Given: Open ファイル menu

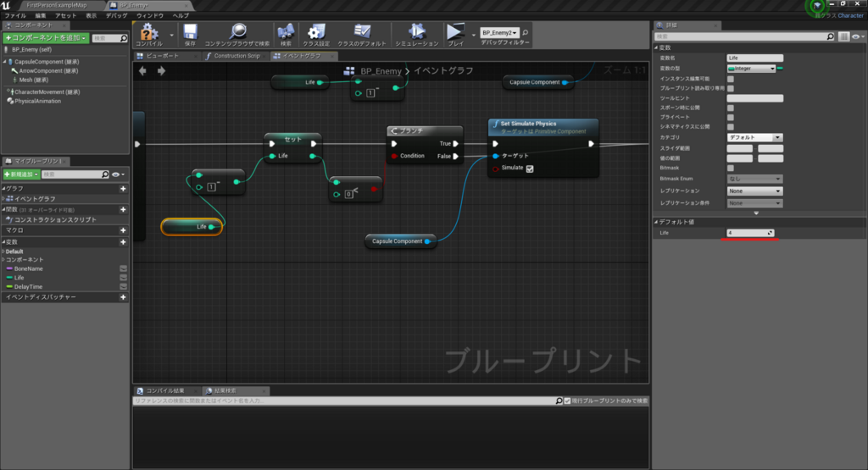Looking at the screenshot, I should point(15,15).
